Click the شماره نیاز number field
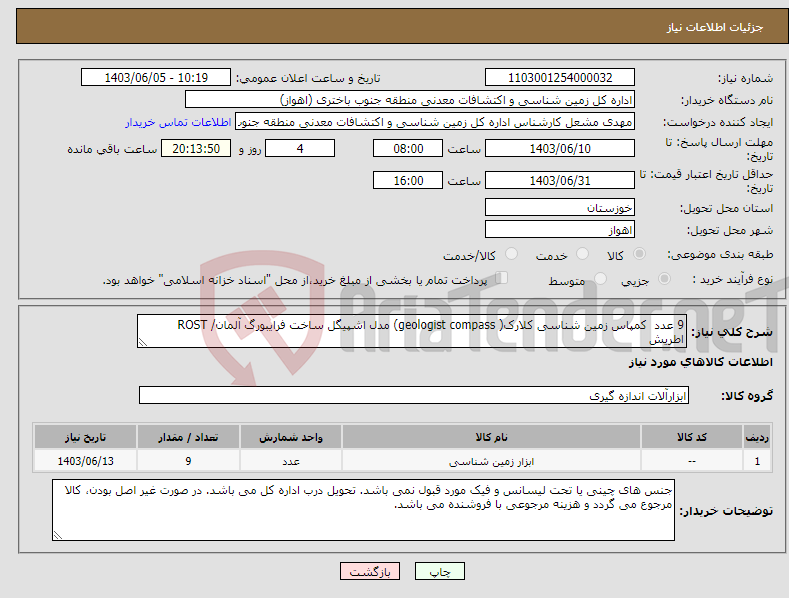789x598 pixels. click(560, 78)
